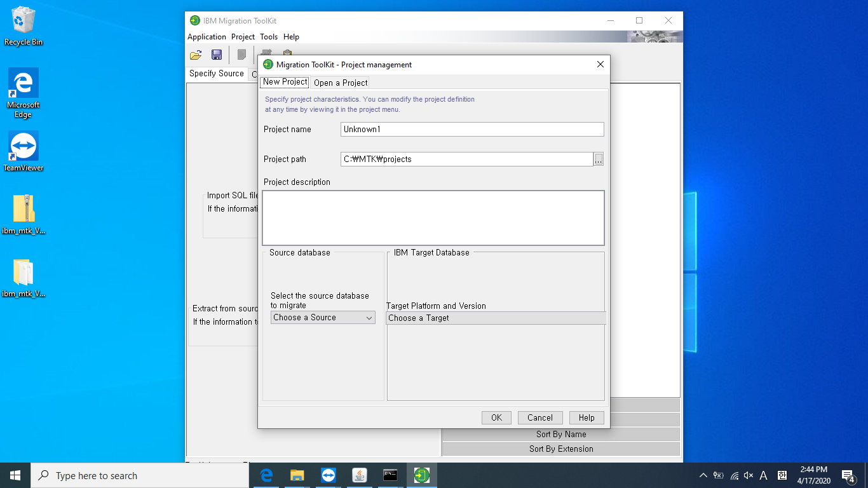Viewport: 868px width, 488px height.
Task: Open the notification center icon
Action: click(x=848, y=475)
